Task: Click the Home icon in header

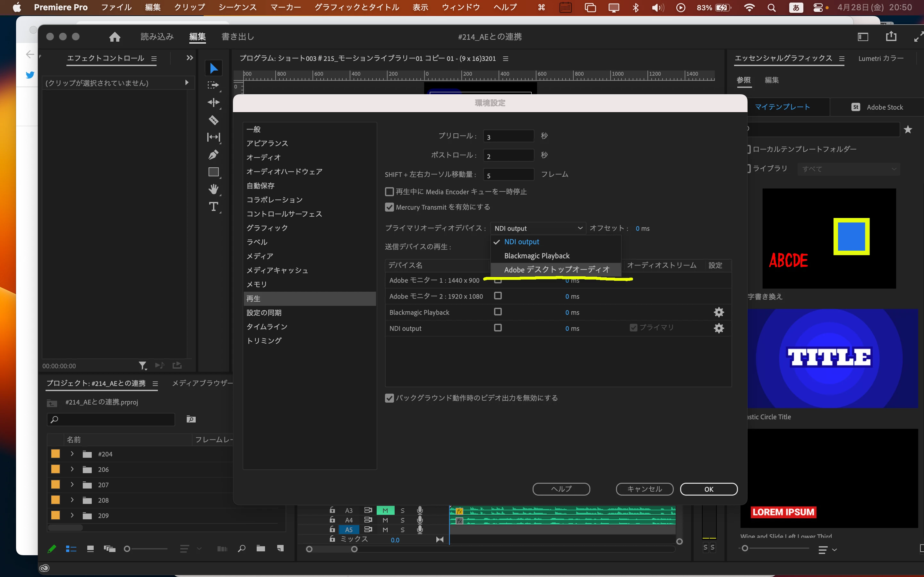Action: click(x=115, y=37)
